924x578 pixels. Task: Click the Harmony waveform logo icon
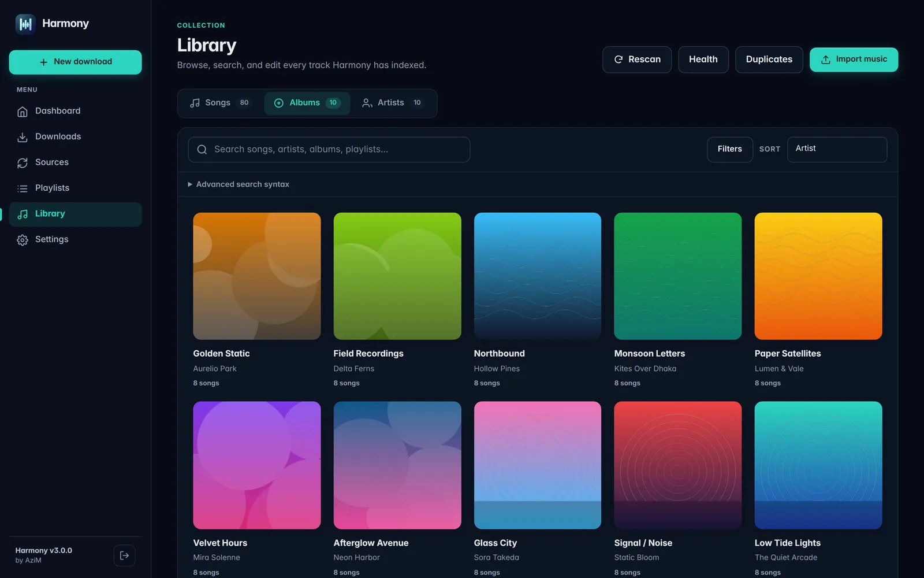click(x=25, y=24)
